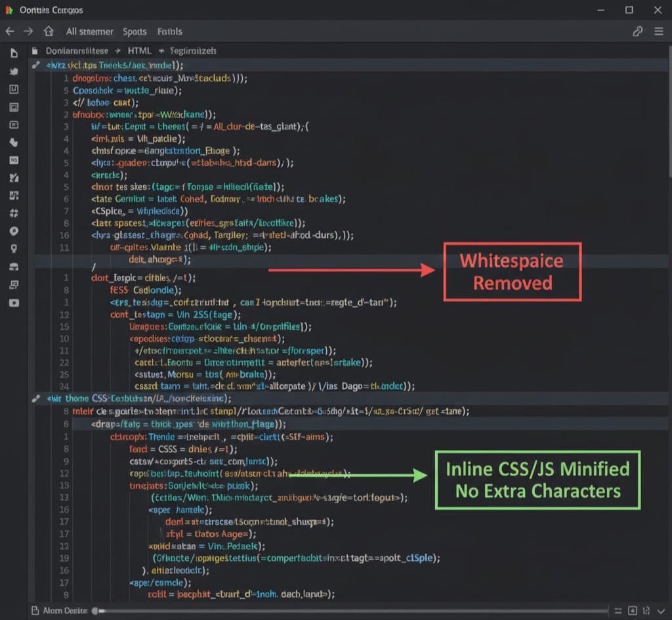Click the 'HTML' breadcrumb segment
Viewport: 672px width, 620px height.
point(139,51)
